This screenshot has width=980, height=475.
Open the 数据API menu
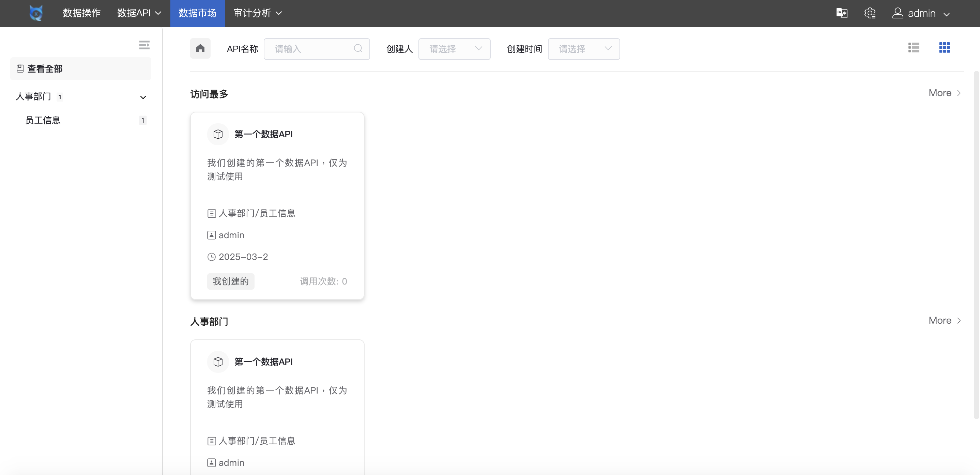(x=139, y=13)
